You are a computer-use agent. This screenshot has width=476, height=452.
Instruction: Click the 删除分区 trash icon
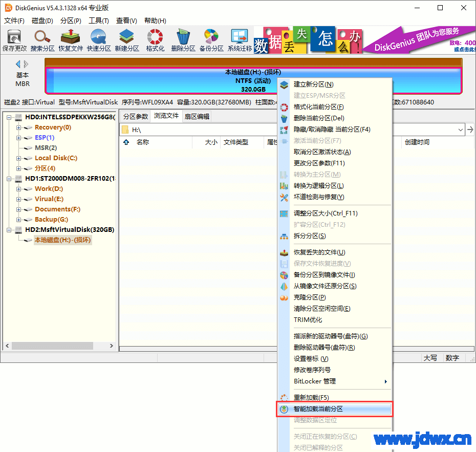pyautogui.click(x=183, y=40)
